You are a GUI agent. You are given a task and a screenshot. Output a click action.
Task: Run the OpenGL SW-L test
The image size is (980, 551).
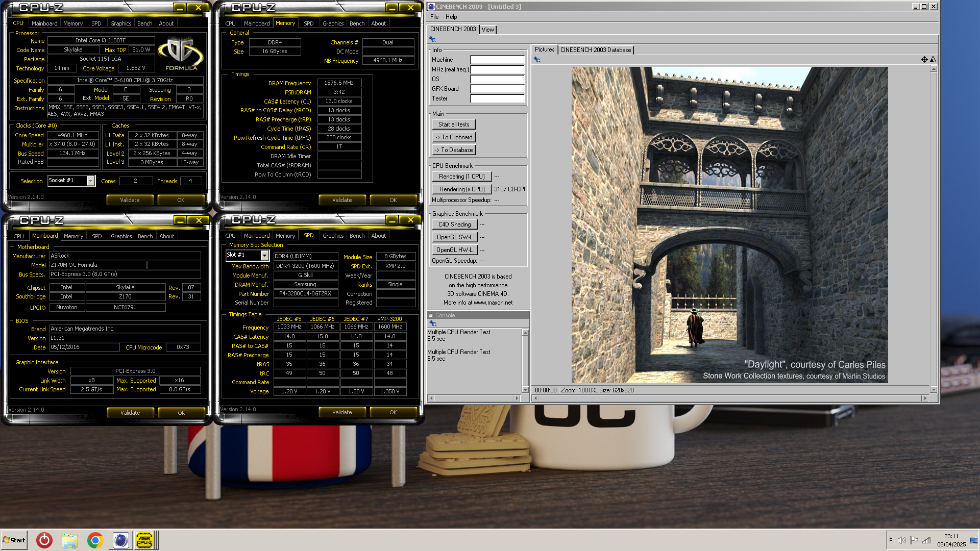pos(455,237)
